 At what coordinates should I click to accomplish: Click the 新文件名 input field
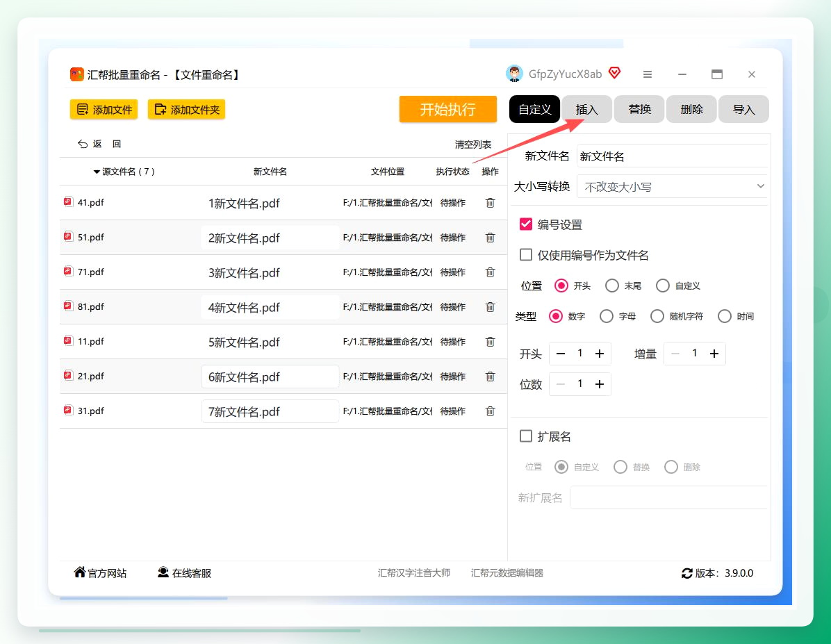coord(672,156)
